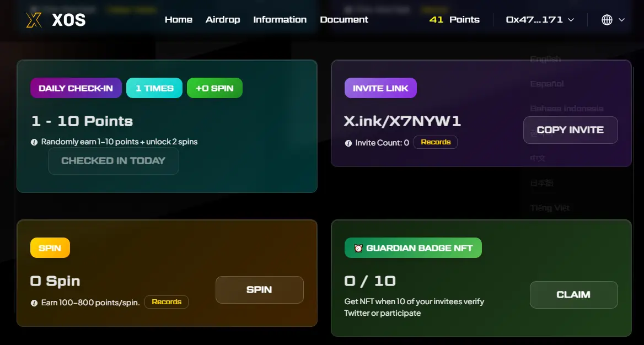
Task: Select 日本語 in the language list
Action: pyautogui.click(x=542, y=183)
